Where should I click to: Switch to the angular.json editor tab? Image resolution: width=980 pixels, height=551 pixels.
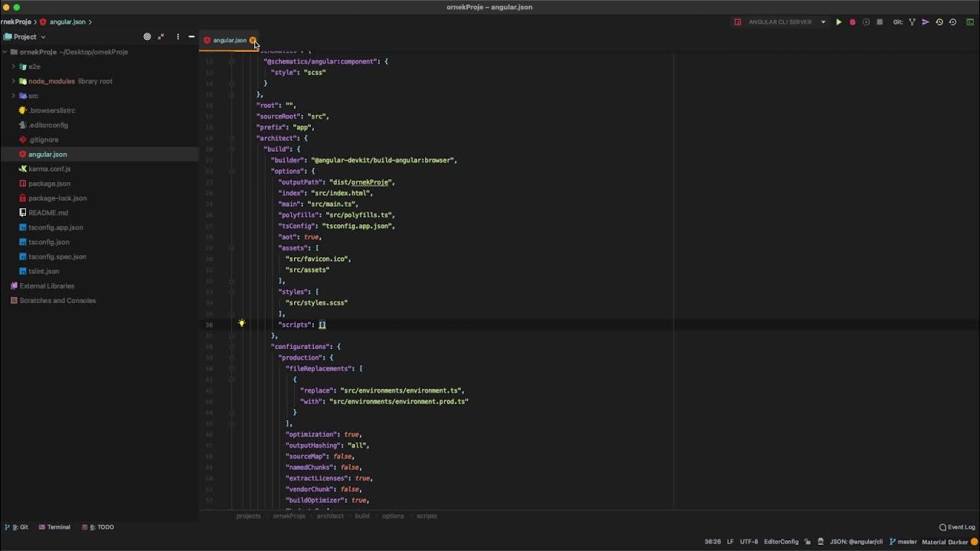(x=229, y=41)
